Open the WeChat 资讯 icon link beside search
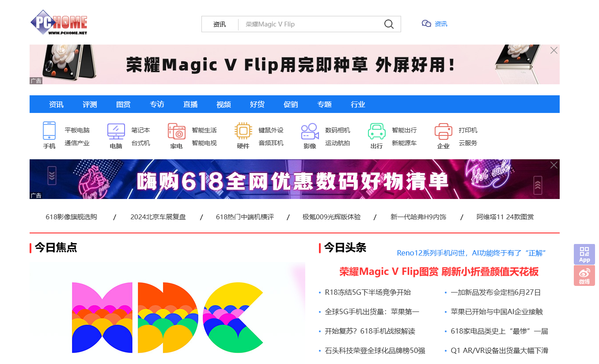The width and height of the screenshot is (599, 364). 435,24
